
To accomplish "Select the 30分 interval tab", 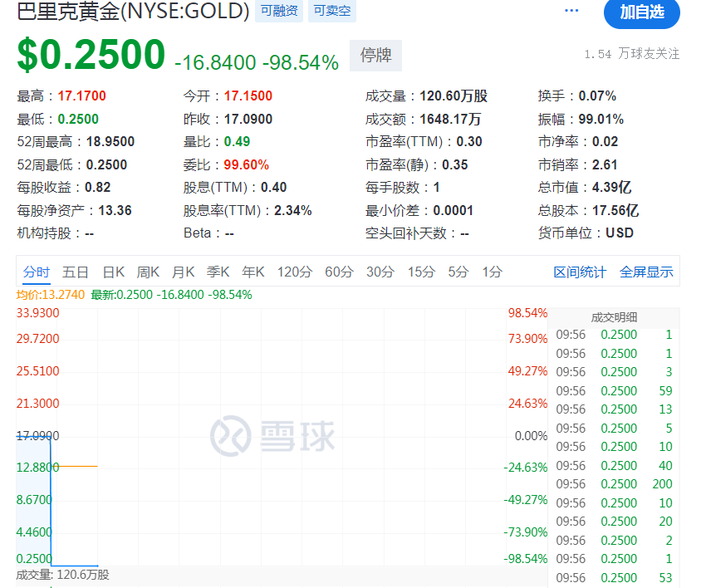I will [380, 272].
